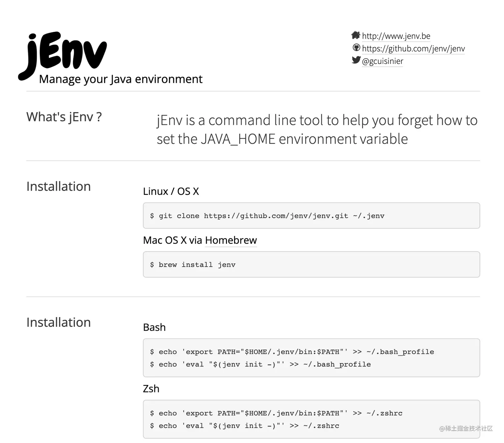Image resolution: width=504 pixels, height=443 pixels.
Task: Click the jEnv logo
Action: [x=62, y=55]
